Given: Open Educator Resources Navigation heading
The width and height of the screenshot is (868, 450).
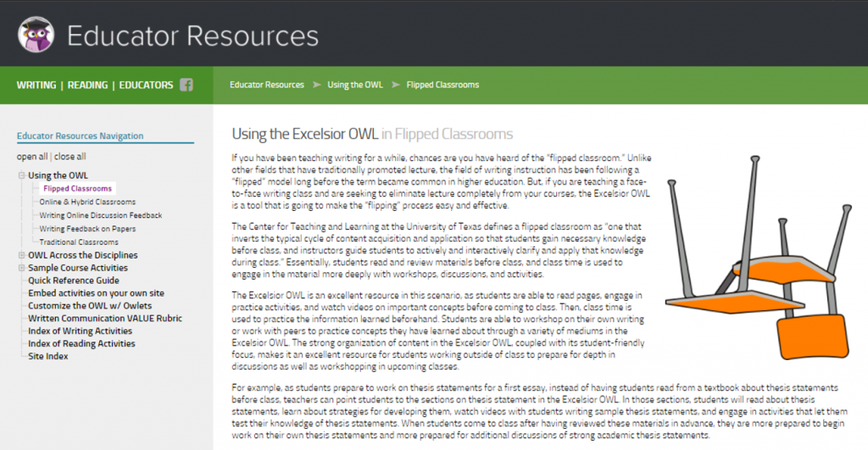Looking at the screenshot, I should pyautogui.click(x=80, y=136).
